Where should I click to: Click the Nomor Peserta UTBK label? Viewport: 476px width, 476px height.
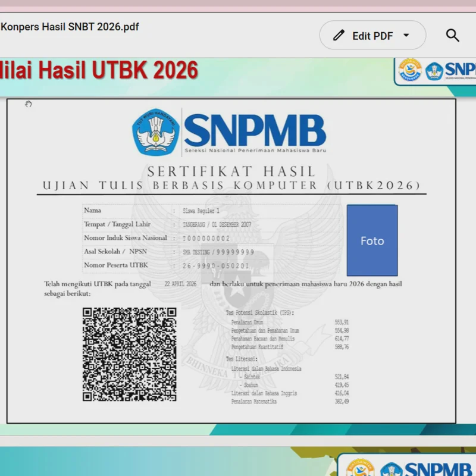[x=116, y=265]
